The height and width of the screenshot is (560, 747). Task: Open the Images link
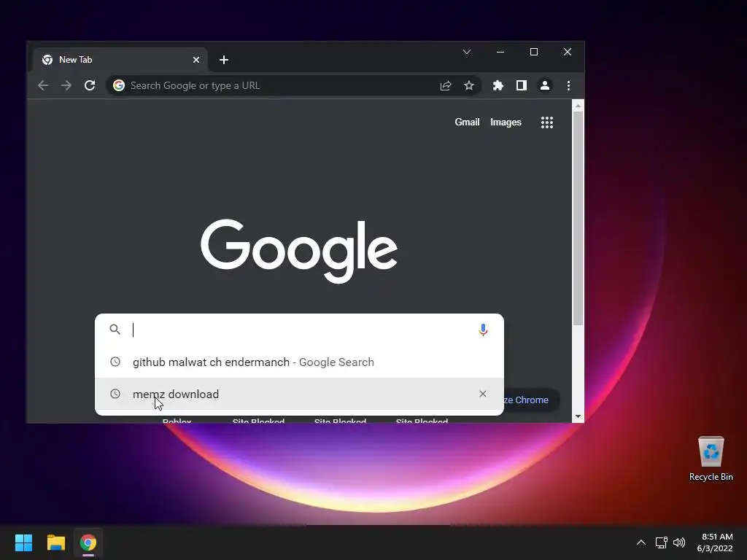(506, 122)
